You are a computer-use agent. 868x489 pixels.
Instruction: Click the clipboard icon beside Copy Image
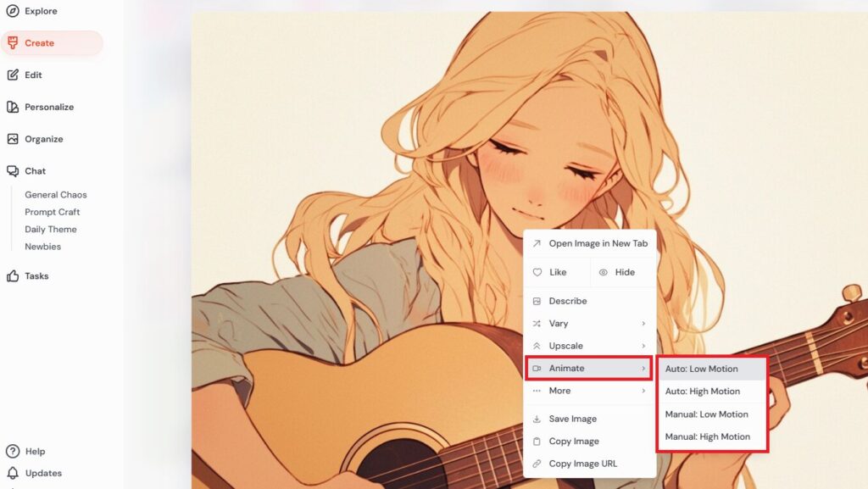pyautogui.click(x=537, y=442)
